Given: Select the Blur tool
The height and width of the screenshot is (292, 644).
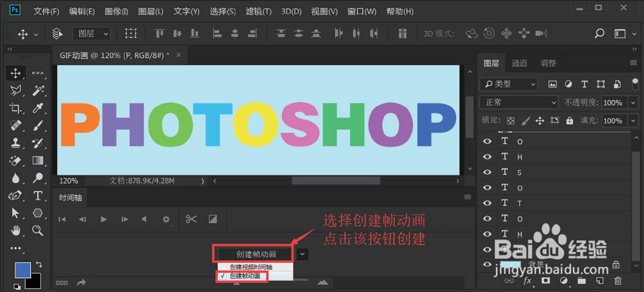Looking at the screenshot, I should (x=16, y=177).
